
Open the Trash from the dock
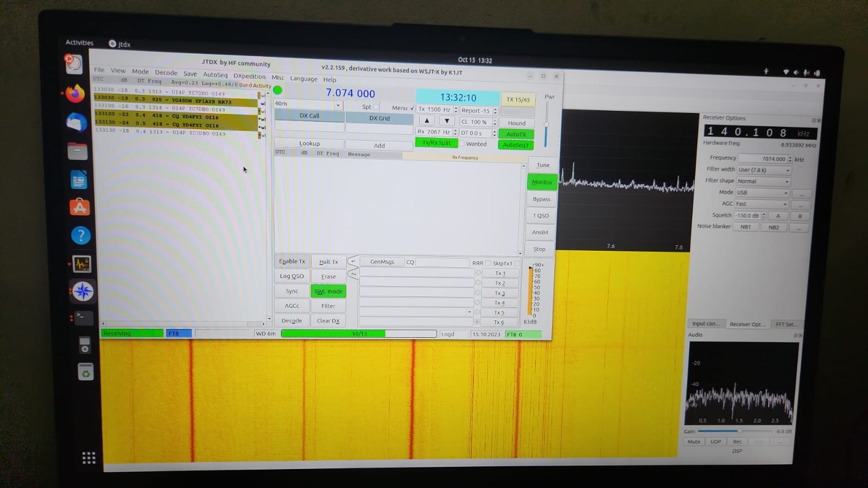point(86,372)
